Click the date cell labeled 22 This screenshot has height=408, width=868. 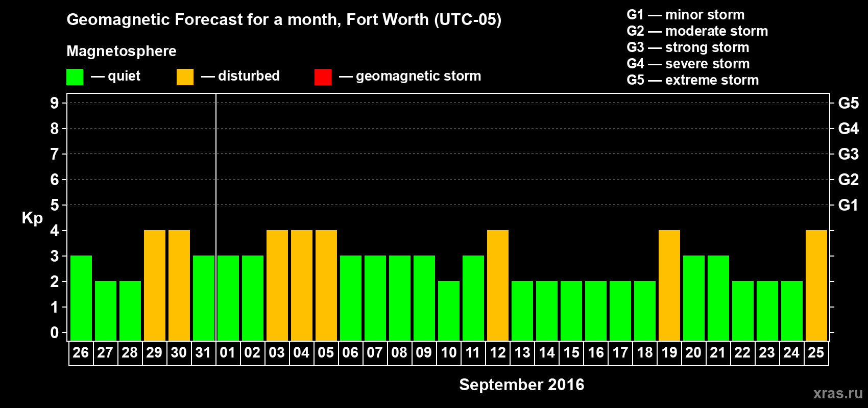pos(742,353)
